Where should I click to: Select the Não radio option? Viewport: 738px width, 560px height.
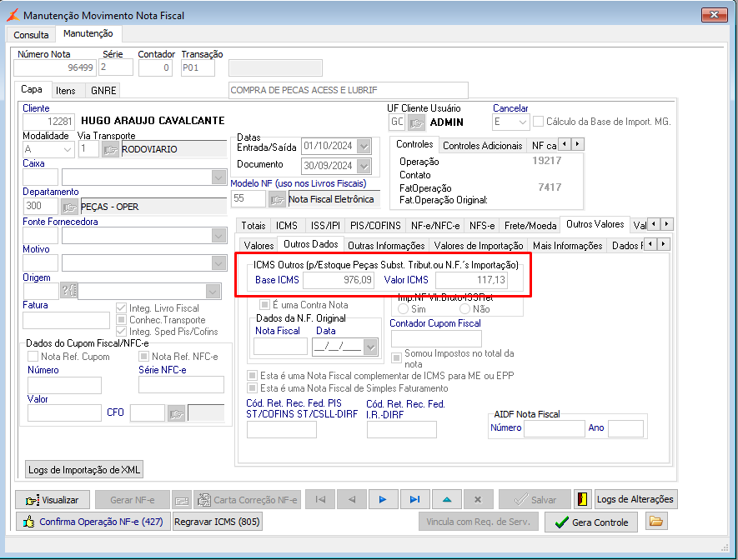[464, 309]
